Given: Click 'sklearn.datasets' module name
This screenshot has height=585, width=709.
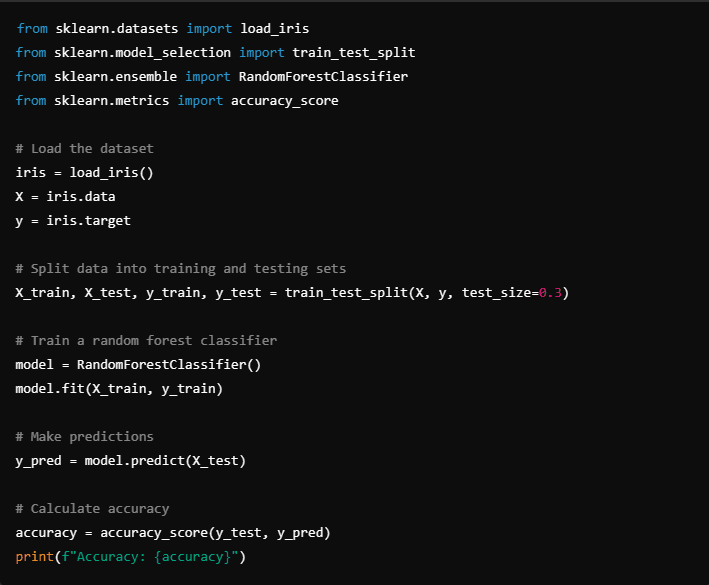Looking at the screenshot, I should (117, 29).
